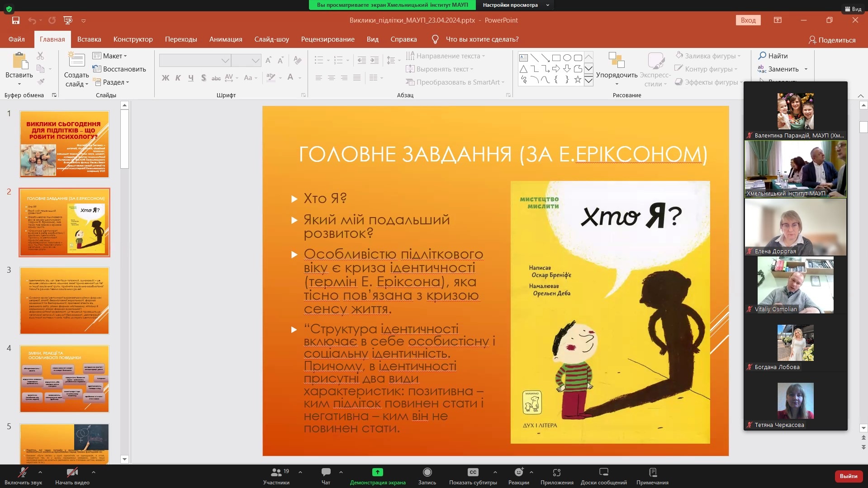Select slide 4 thumbnail in panel
Viewport: 868px width, 488px height.
point(64,379)
